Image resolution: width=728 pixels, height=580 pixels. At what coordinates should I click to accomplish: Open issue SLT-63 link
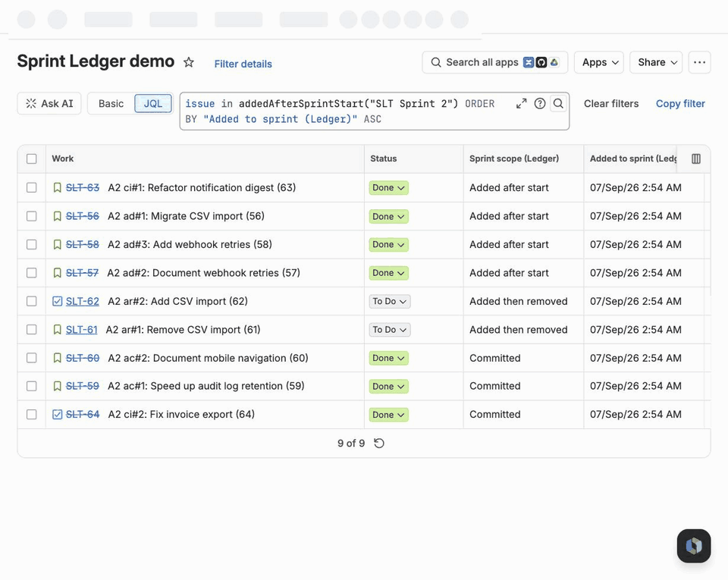coord(83,187)
